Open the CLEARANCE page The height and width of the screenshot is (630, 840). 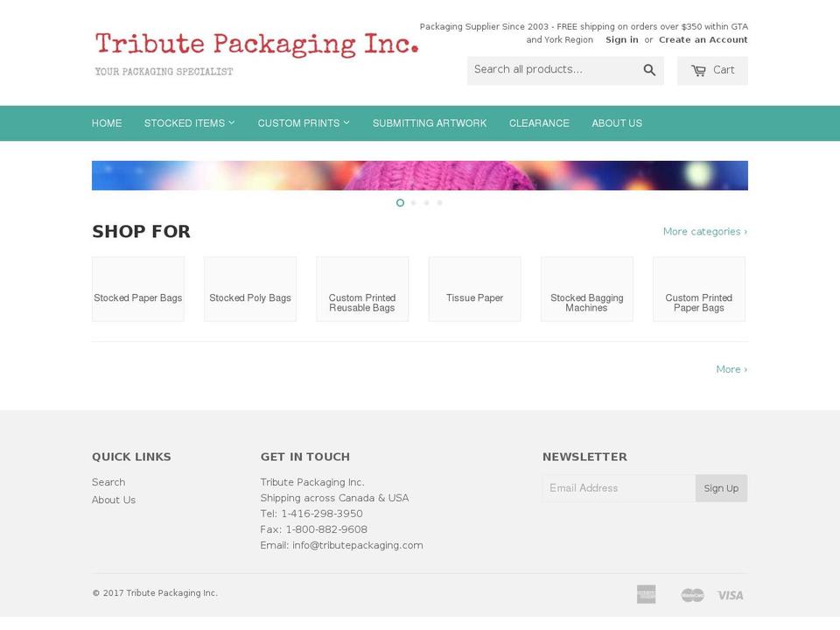(x=539, y=122)
